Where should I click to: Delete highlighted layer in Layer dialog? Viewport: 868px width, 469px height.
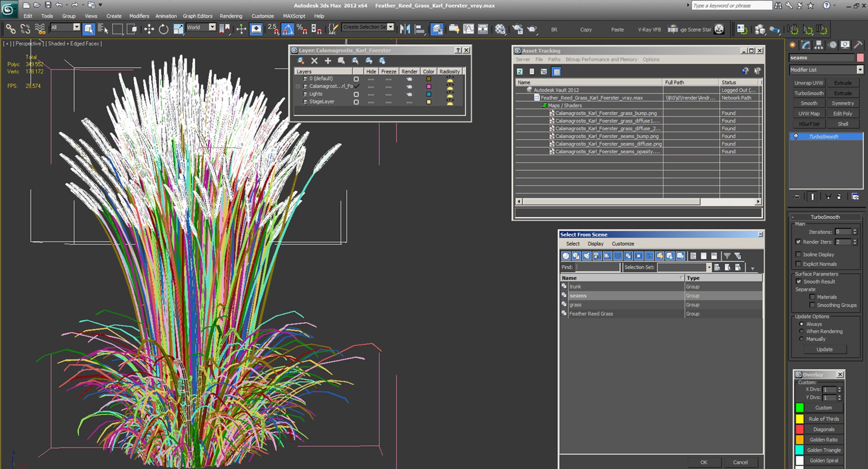click(314, 61)
